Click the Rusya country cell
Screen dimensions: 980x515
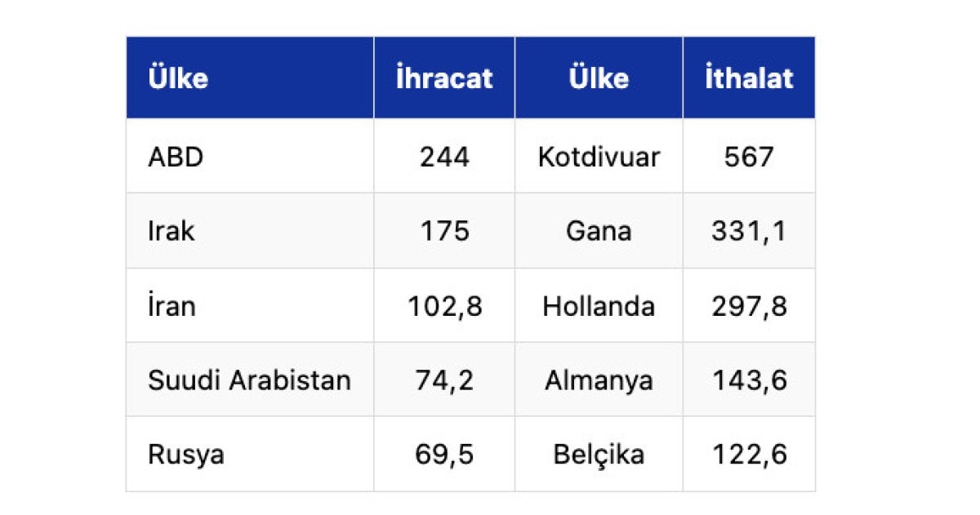click(185, 455)
